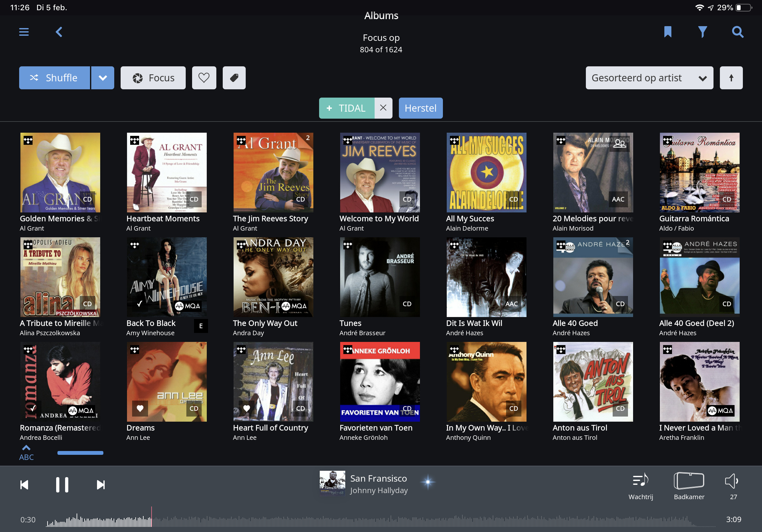Pause the current track

pyautogui.click(x=62, y=485)
